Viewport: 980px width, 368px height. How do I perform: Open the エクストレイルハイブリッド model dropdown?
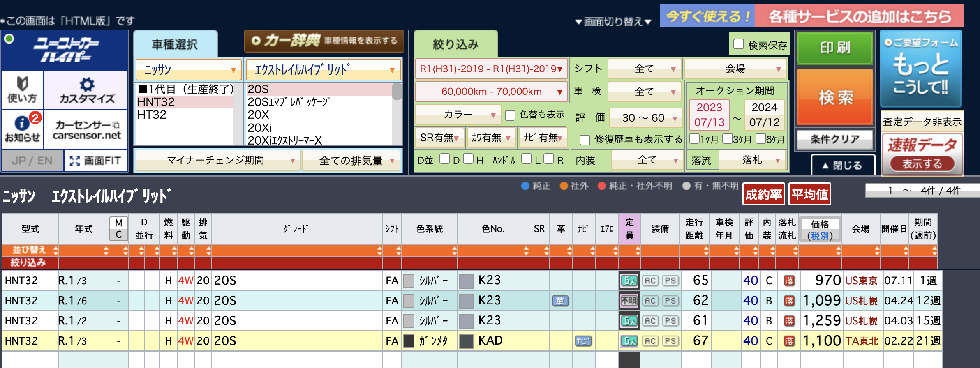point(323,70)
